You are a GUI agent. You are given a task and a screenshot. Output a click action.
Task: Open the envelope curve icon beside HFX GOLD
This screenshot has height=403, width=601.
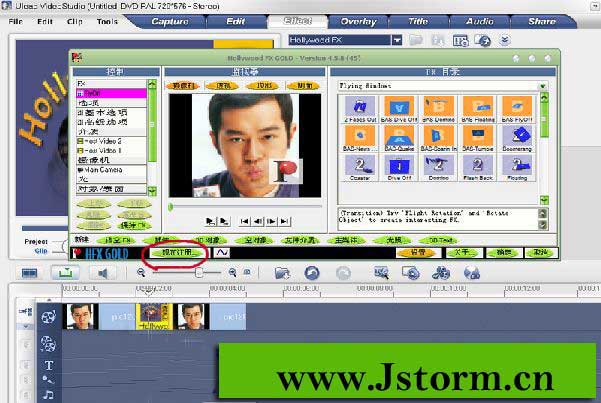pyautogui.click(x=222, y=252)
